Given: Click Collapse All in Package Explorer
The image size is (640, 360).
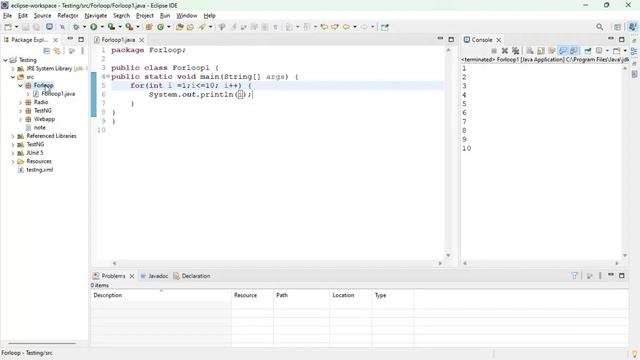Looking at the screenshot, I should [x=47, y=51].
